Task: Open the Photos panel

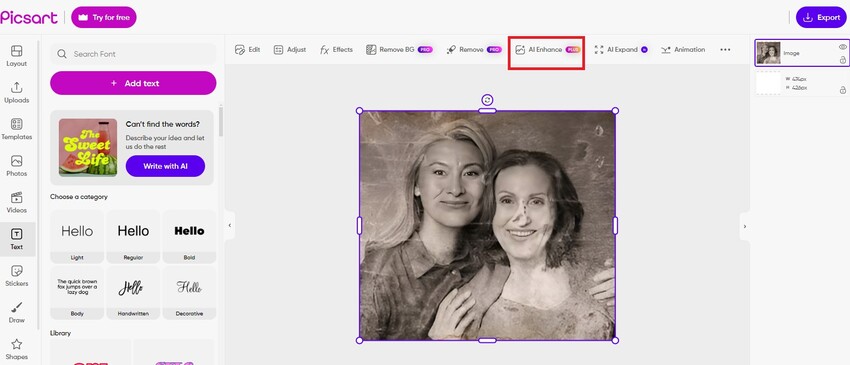Action: [x=16, y=165]
